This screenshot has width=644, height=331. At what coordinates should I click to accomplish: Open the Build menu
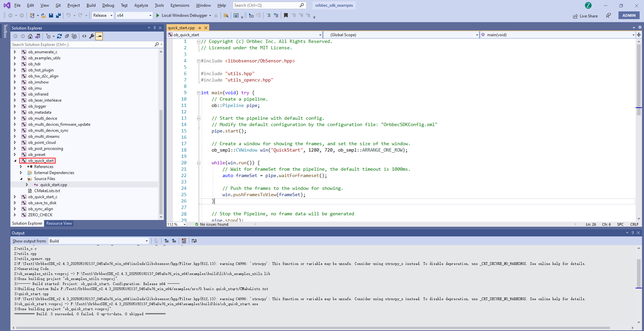point(91,5)
